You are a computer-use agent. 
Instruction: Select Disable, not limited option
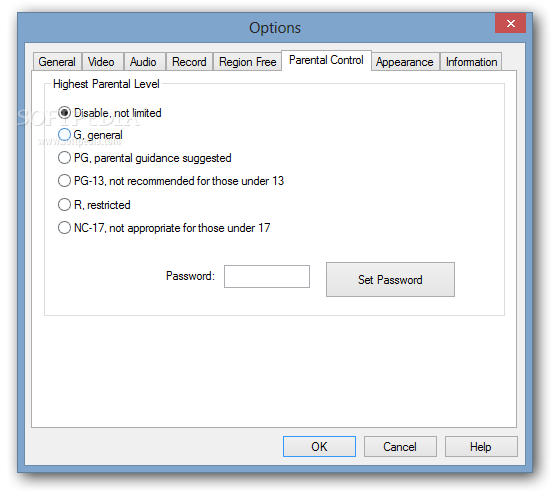110,113
